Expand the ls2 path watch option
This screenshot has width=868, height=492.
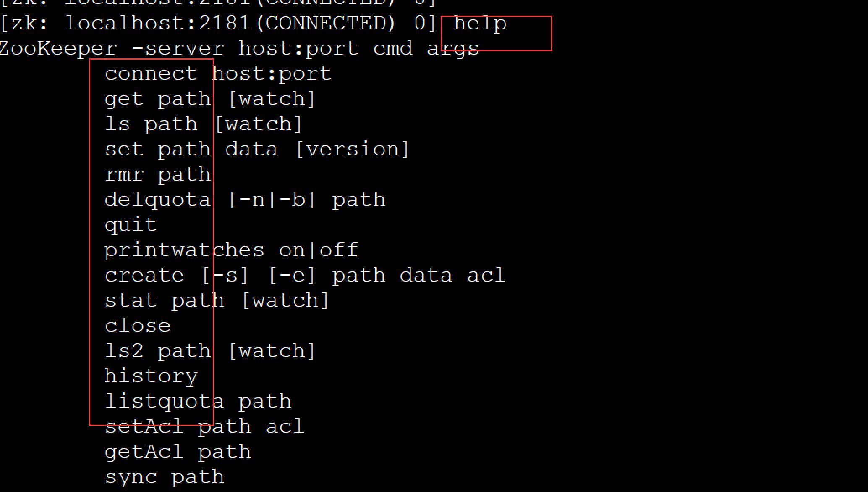click(x=210, y=350)
